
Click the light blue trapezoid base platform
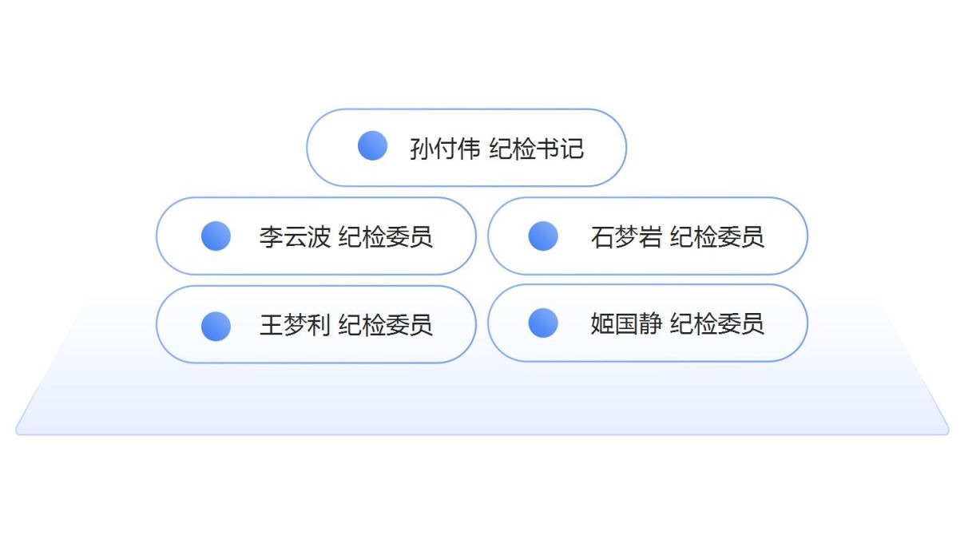[482, 399]
